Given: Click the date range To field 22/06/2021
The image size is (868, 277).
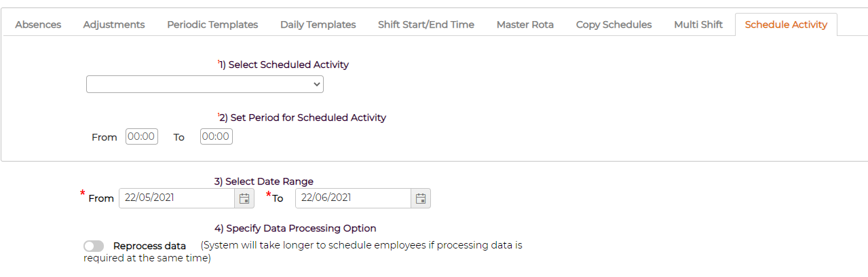Looking at the screenshot, I should tap(354, 198).
